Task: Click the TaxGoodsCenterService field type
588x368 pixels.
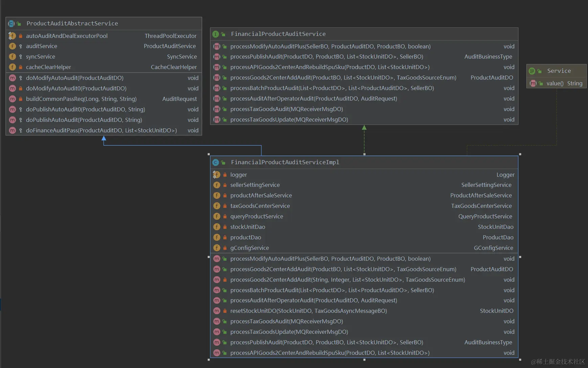Action: pyautogui.click(x=481, y=206)
